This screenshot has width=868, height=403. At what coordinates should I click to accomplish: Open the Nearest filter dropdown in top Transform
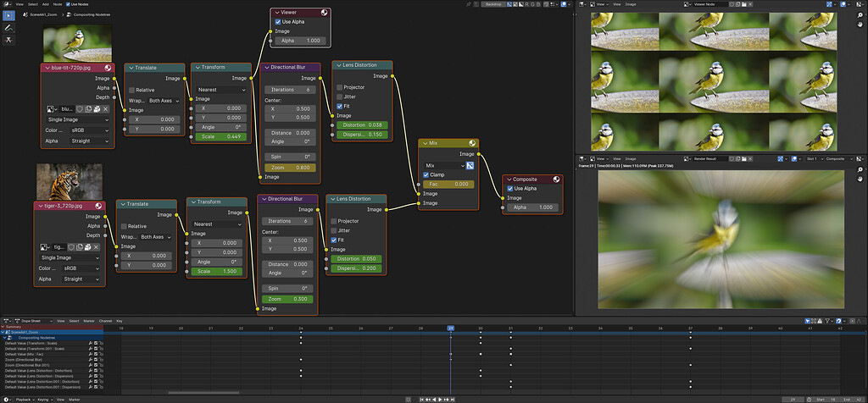(220, 90)
